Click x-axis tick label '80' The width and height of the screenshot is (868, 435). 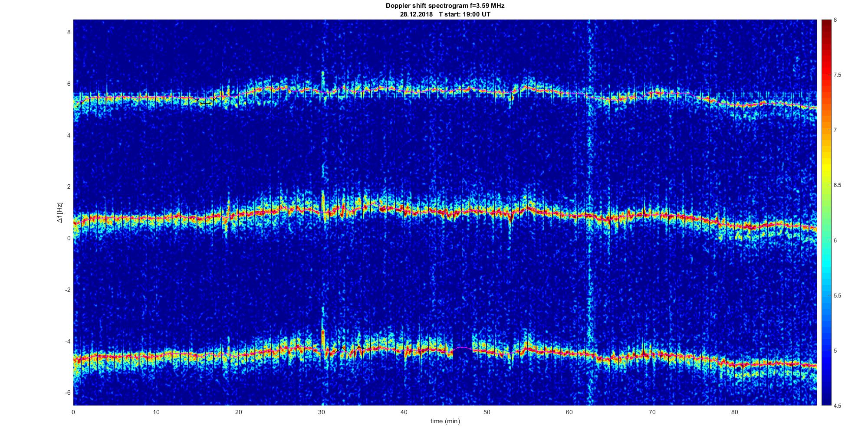(x=735, y=412)
